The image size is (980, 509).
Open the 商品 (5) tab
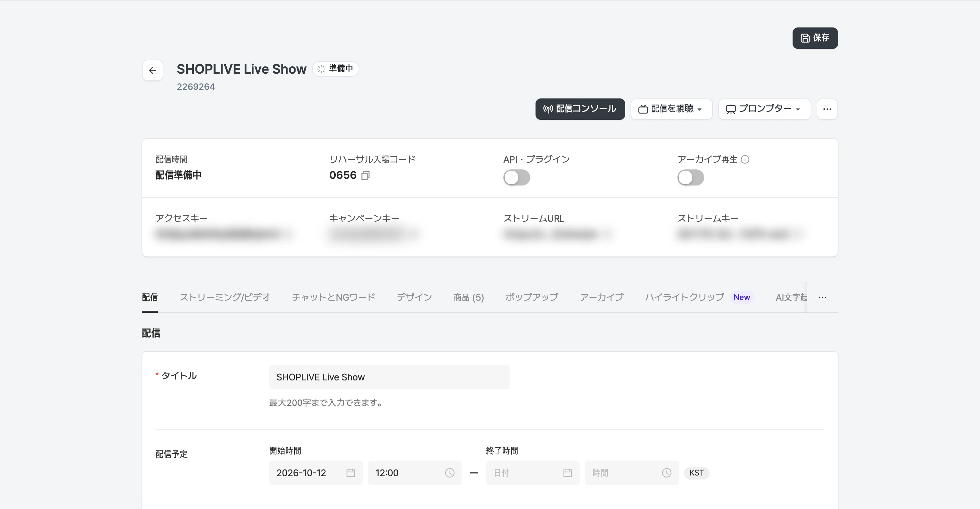(468, 297)
